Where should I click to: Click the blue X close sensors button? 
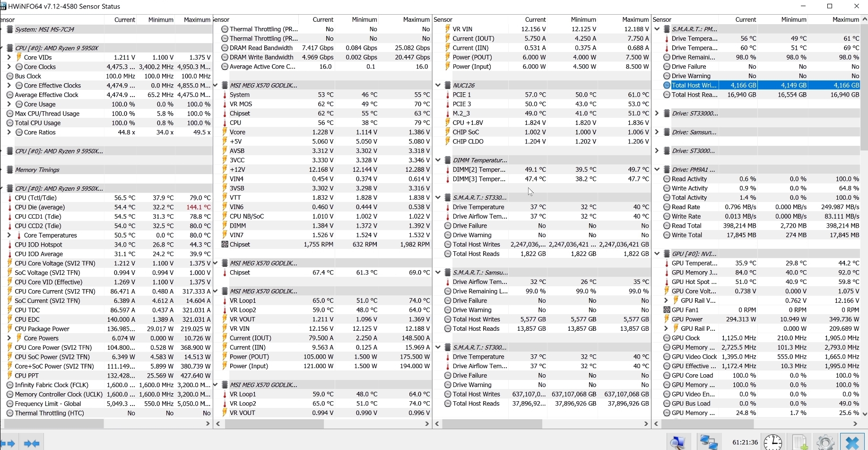click(x=852, y=442)
